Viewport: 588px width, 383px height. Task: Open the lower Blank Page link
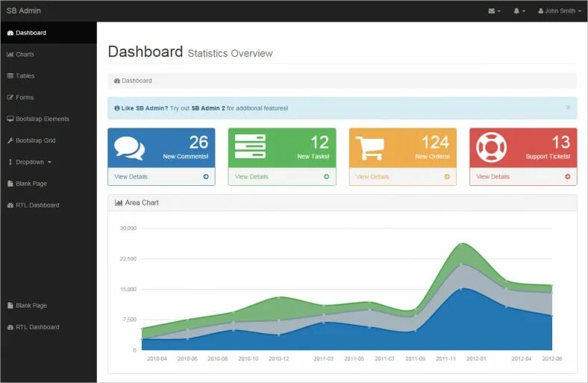click(x=49, y=305)
